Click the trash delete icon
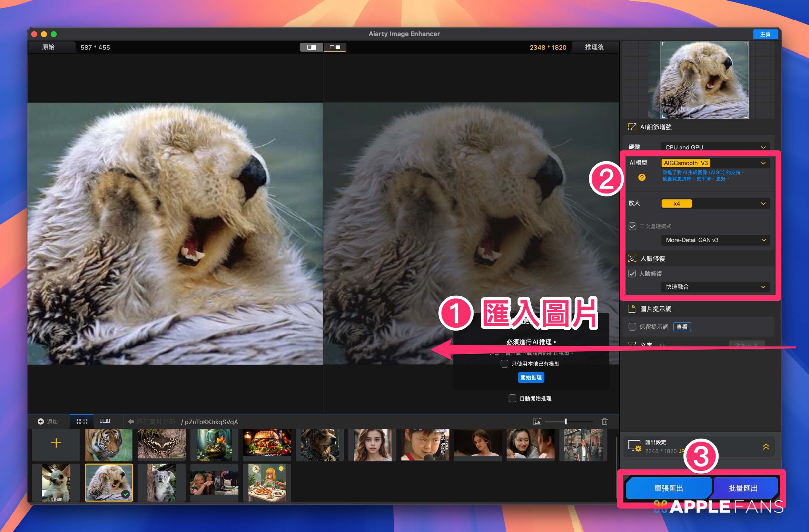Screen dimensions: 809x532 (604, 422)
